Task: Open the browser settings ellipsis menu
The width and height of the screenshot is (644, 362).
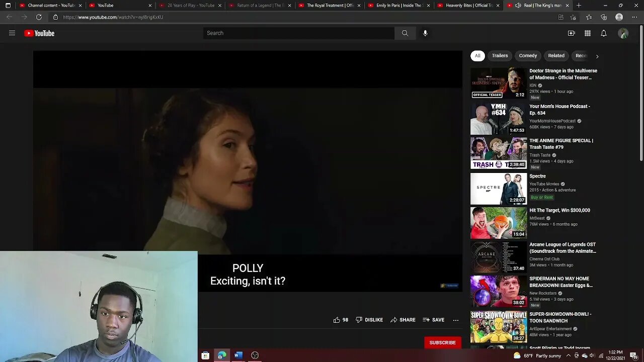Action: [x=634, y=17]
